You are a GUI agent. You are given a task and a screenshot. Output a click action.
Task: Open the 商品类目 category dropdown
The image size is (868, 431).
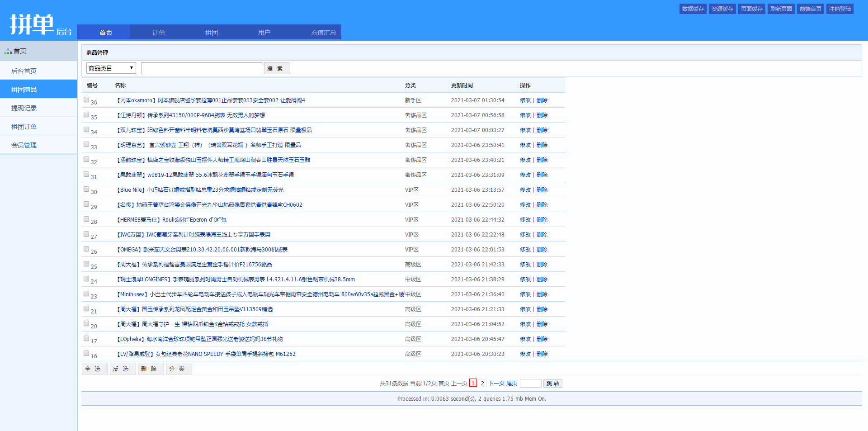(110, 67)
